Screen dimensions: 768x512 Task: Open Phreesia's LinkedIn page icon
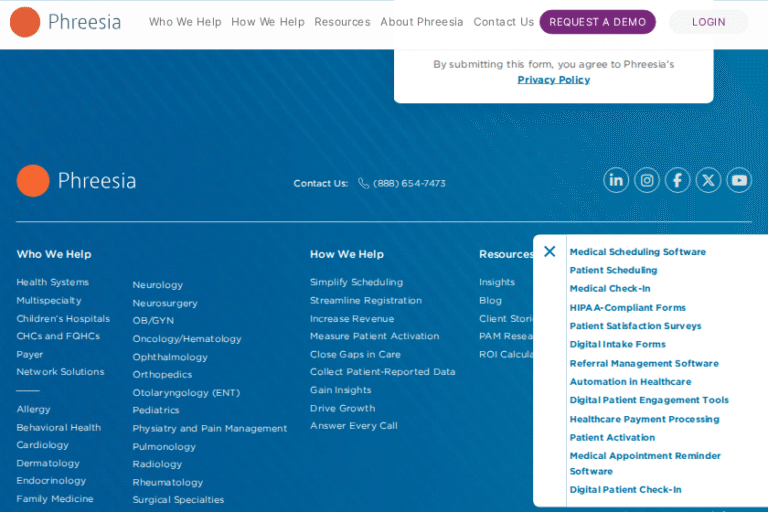[x=616, y=180]
